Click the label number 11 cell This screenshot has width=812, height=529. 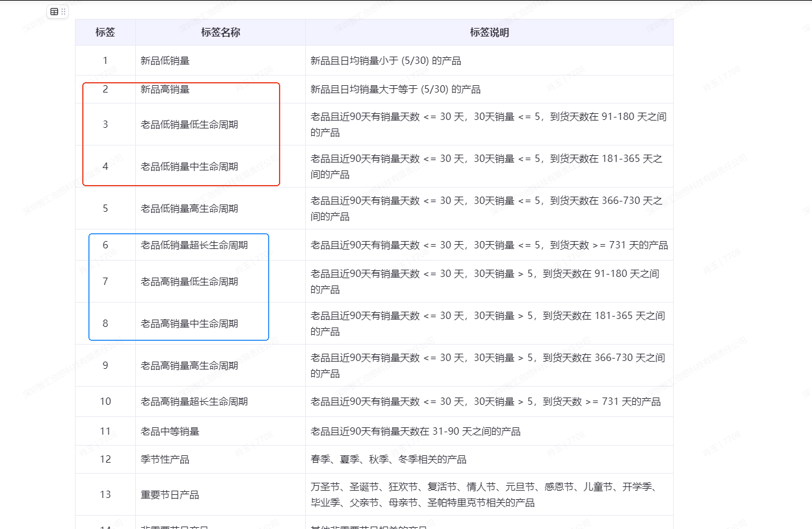coord(105,431)
